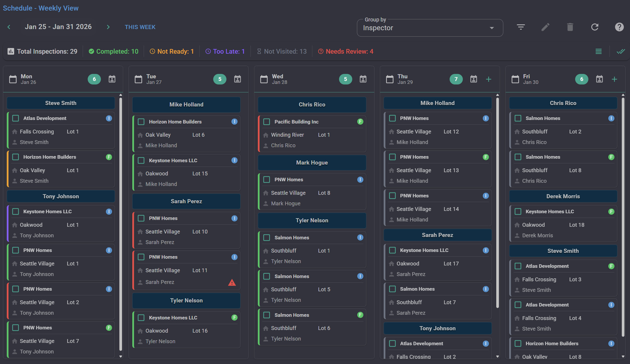
Task: Select the Needs Review: 4 filter
Action: 346,51
